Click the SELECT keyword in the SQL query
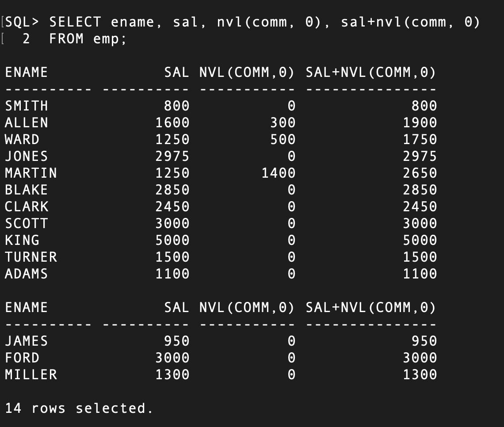504x427 pixels. (x=75, y=22)
